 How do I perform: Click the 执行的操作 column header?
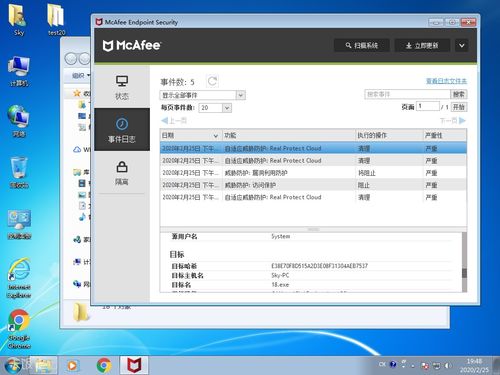[x=389, y=135]
